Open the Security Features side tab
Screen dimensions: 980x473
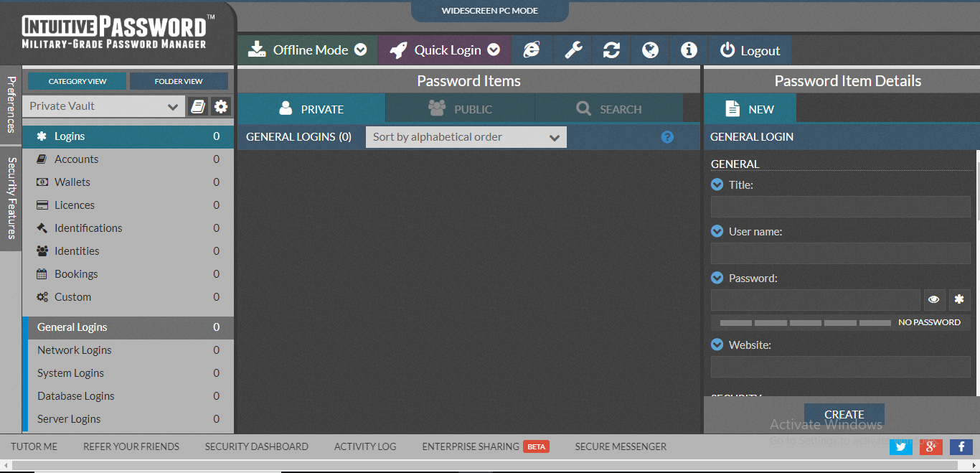pos(11,197)
